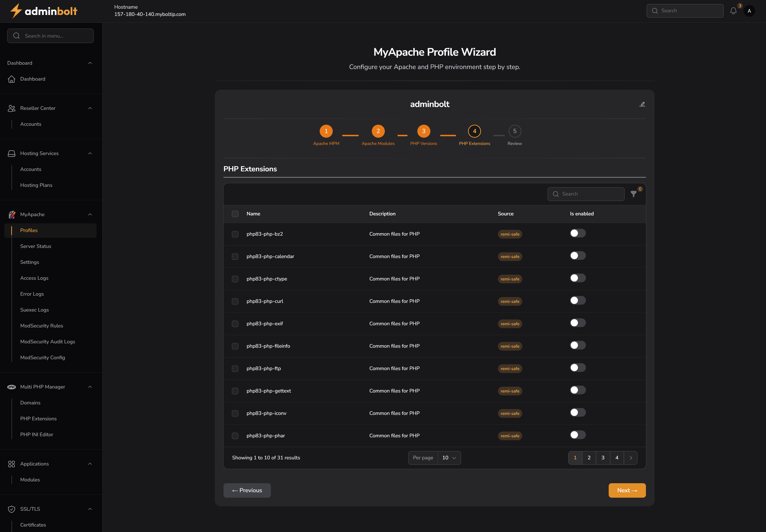Select Profiles in the MyApache menu
The image size is (766, 532).
click(x=29, y=230)
